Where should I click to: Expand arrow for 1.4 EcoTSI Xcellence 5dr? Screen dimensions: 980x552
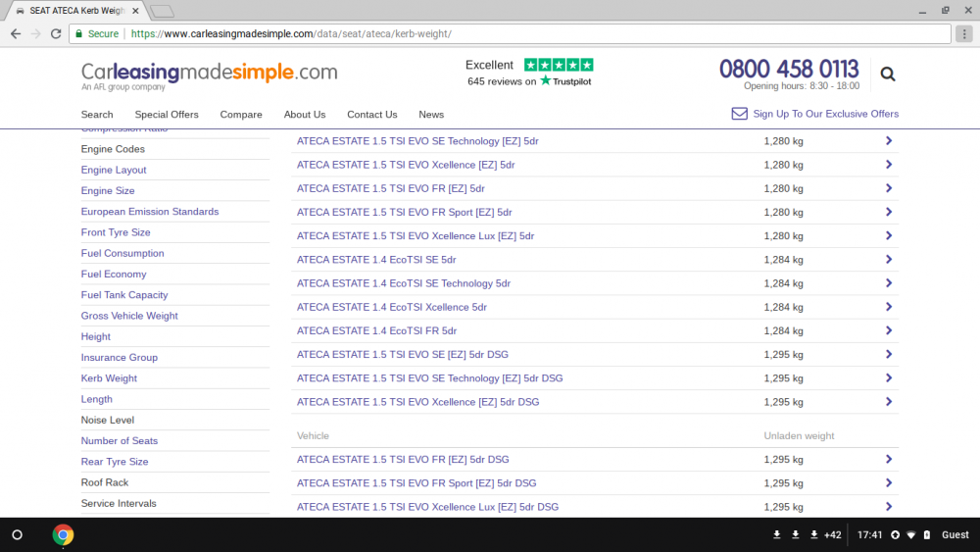pos(888,307)
